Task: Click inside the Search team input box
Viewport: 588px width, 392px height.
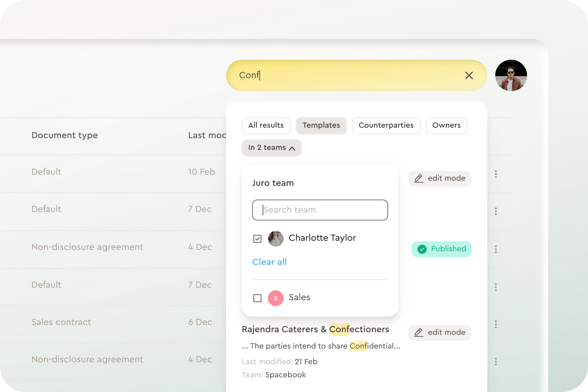Action: point(320,210)
